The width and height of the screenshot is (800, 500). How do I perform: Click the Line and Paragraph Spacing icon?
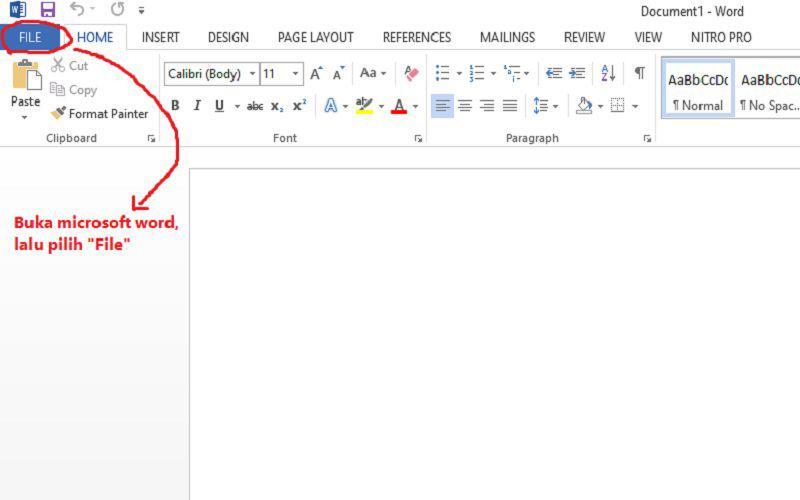point(541,106)
